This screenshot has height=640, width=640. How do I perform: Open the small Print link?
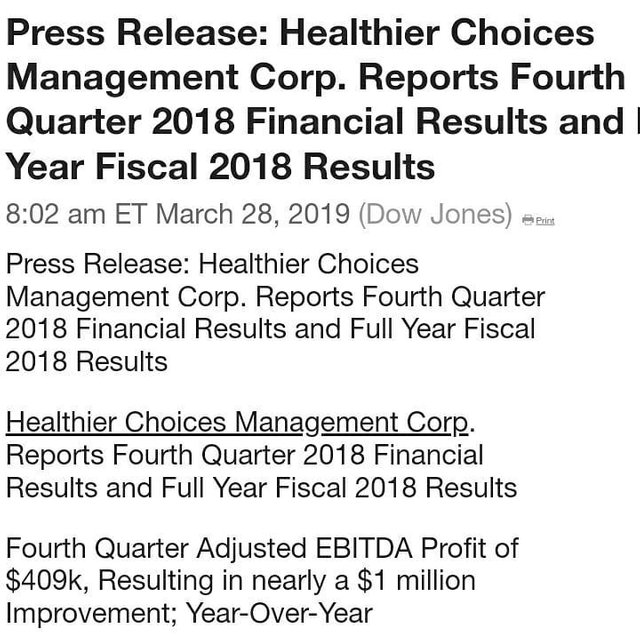click(x=545, y=221)
